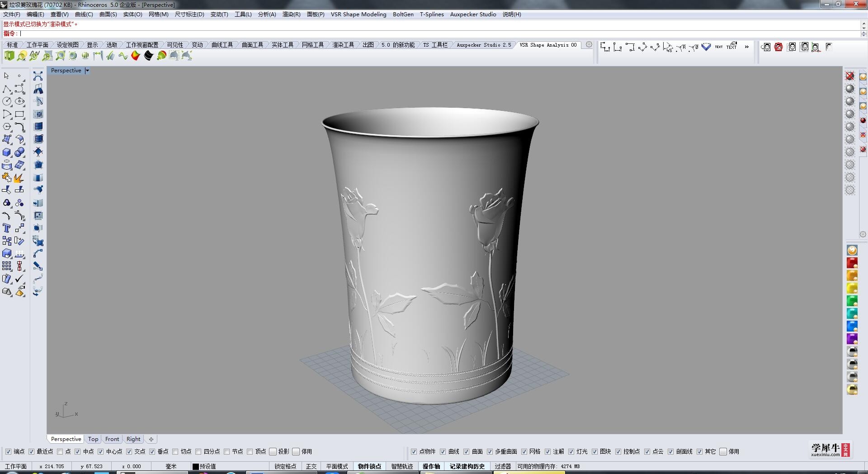Open the 曲面(S) menu
This screenshot has width=868, height=474.
(x=108, y=14)
